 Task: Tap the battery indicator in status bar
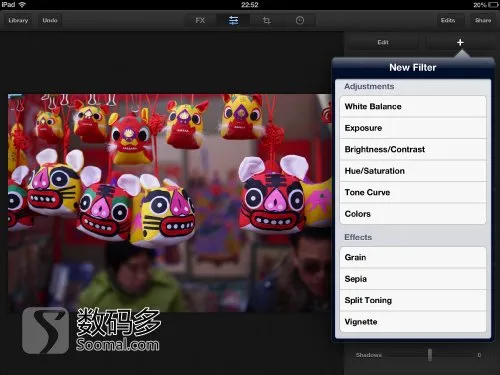pos(493,5)
